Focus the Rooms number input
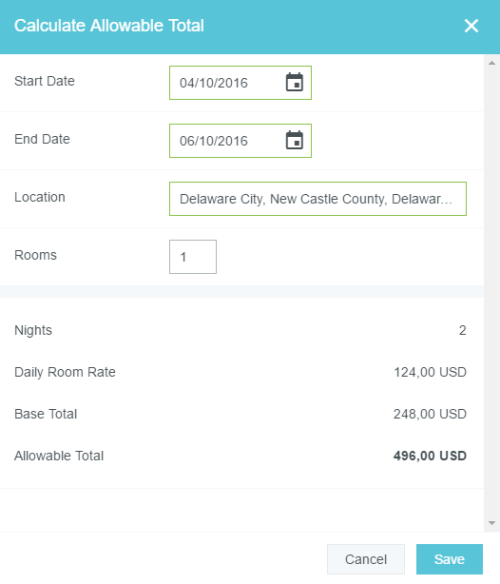The image size is (500, 584). tap(193, 257)
